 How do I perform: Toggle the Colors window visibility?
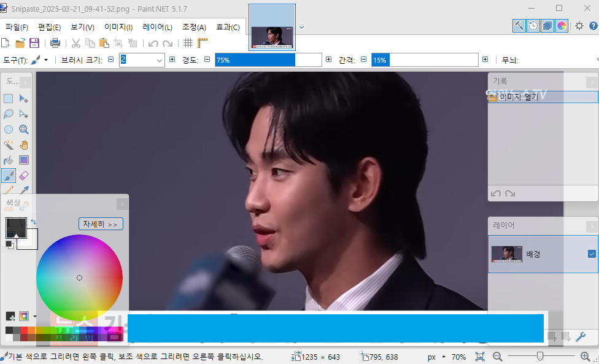click(x=561, y=26)
